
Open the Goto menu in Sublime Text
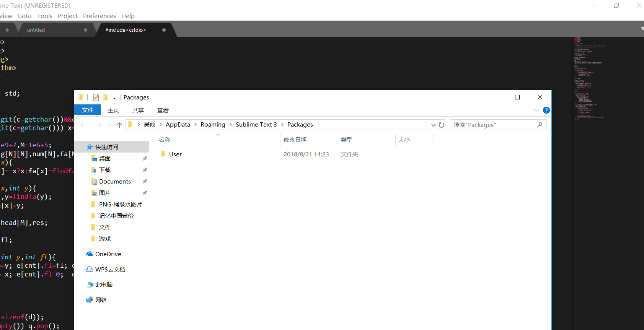(24, 16)
